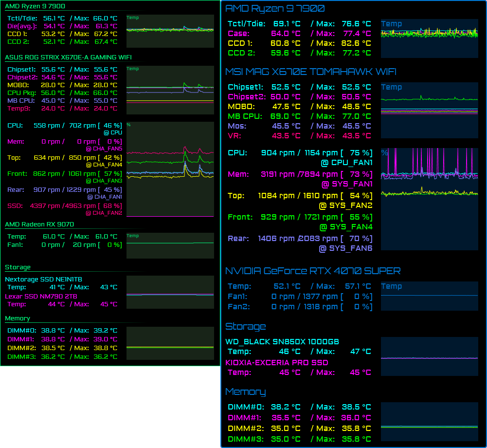Click the Rear fan reading 1406 rpm
487x448 pixels.
[276, 239]
